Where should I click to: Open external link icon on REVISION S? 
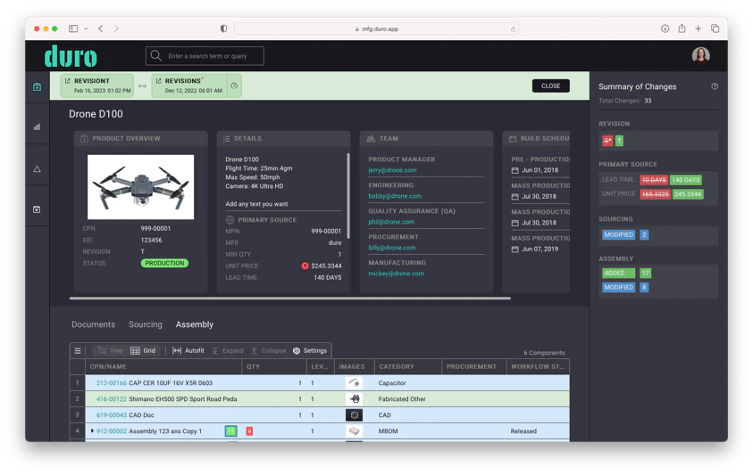coord(158,81)
